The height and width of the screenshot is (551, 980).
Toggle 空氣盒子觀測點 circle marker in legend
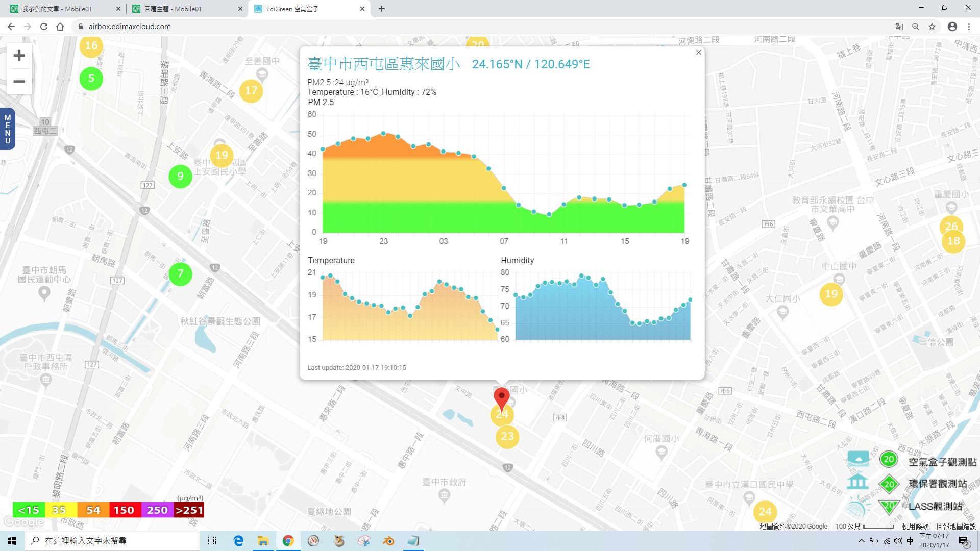tap(889, 459)
